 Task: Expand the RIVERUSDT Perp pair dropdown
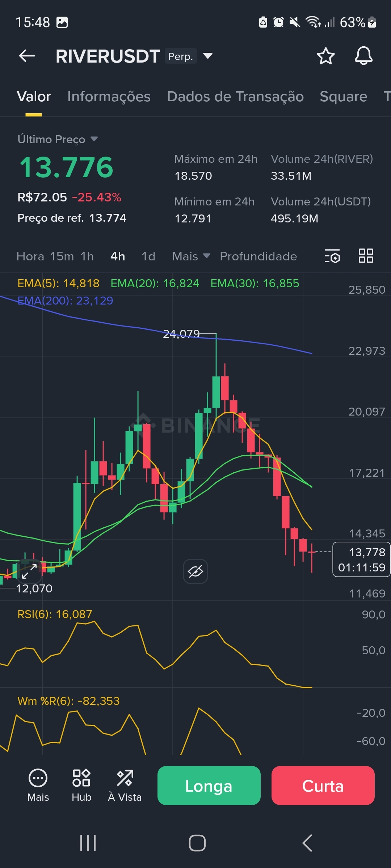coord(207,56)
